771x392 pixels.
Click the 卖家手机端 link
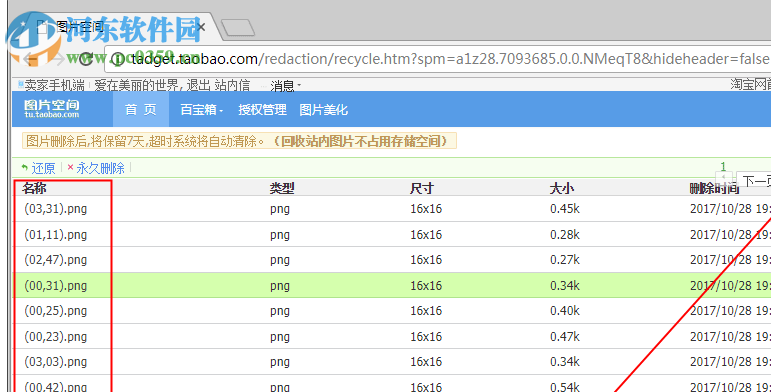coord(54,86)
